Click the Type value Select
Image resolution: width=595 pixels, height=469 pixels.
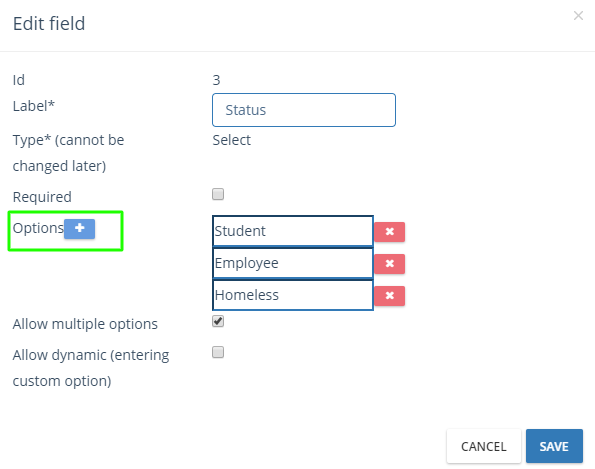tap(231, 140)
